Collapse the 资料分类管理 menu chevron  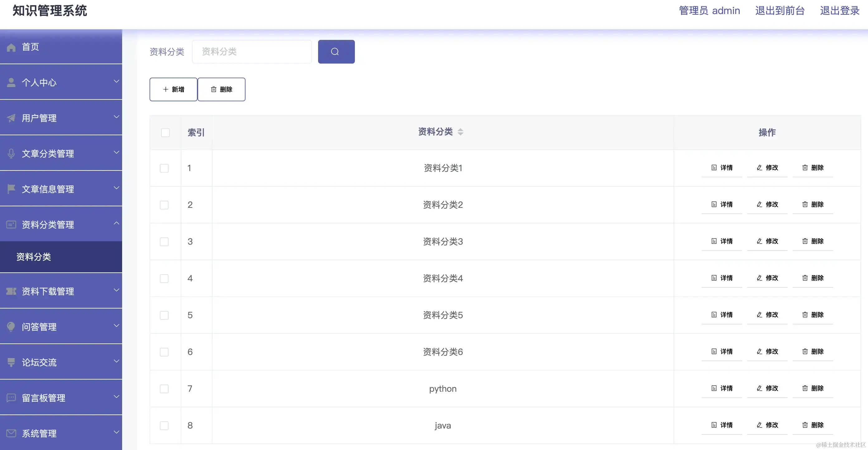(x=116, y=223)
